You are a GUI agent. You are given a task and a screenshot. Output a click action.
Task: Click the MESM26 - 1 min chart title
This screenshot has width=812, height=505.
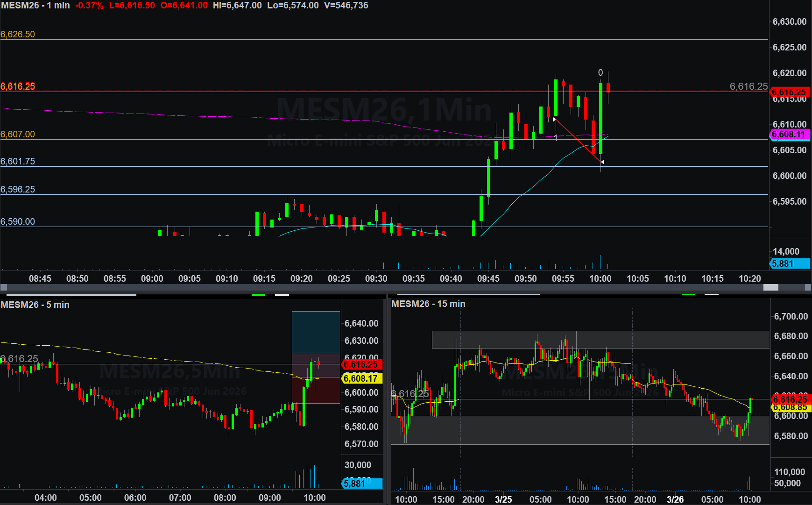coord(35,6)
